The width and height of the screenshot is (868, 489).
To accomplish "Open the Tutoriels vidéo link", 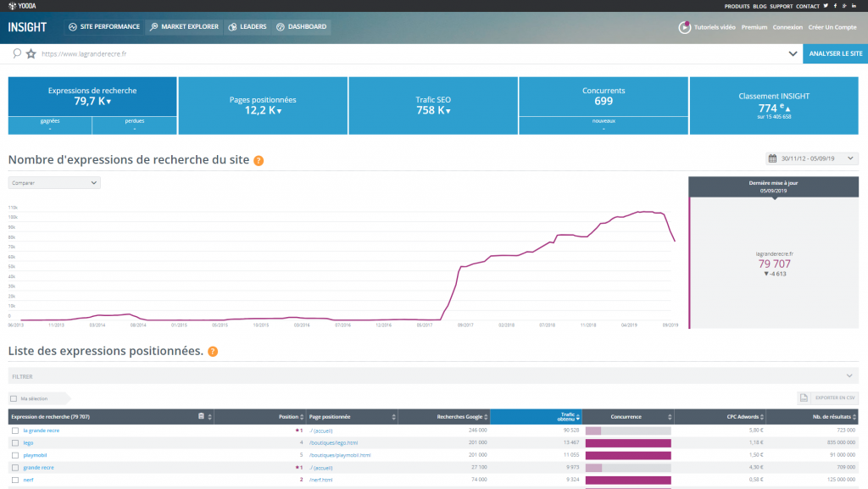I will click(715, 27).
